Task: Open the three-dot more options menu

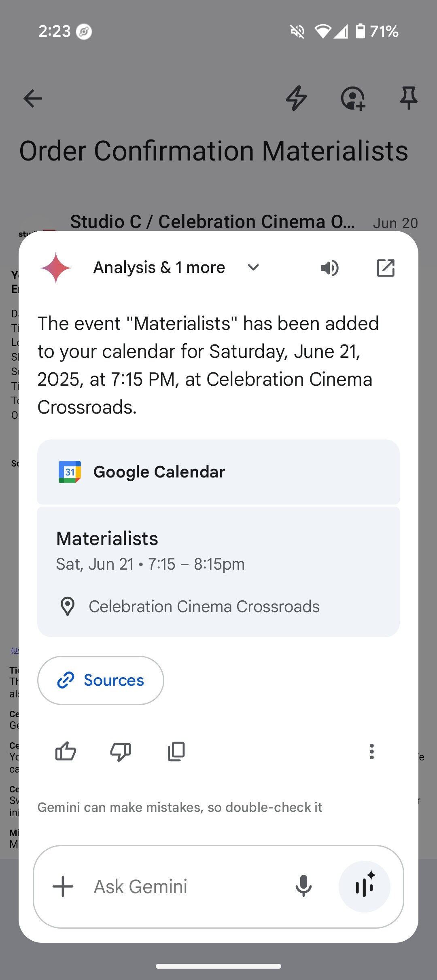Action: point(371,752)
